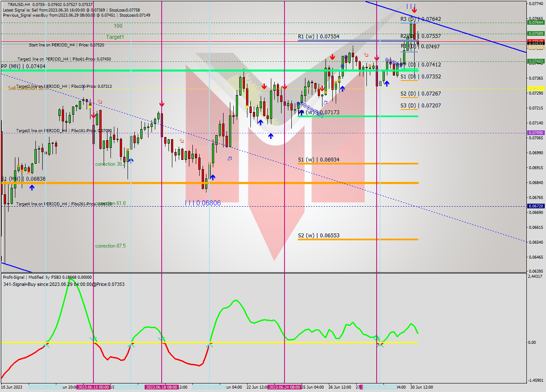Click the Latest Signal Sell info line
The width and height of the screenshot is (546, 392).
[x=71, y=10]
